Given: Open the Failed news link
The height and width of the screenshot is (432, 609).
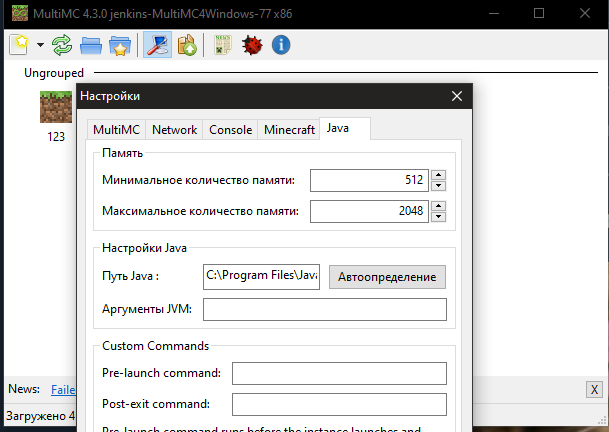Looking at the screenshot, I should click(63, 390).
